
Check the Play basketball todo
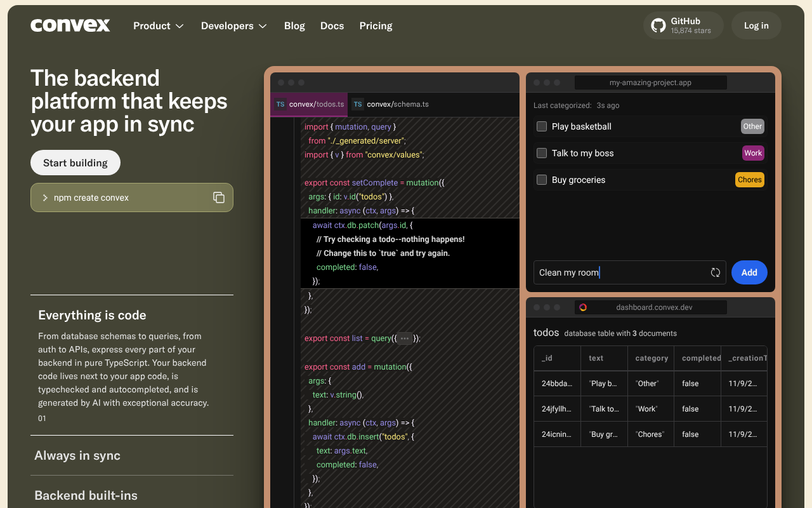tap(541, 126)
